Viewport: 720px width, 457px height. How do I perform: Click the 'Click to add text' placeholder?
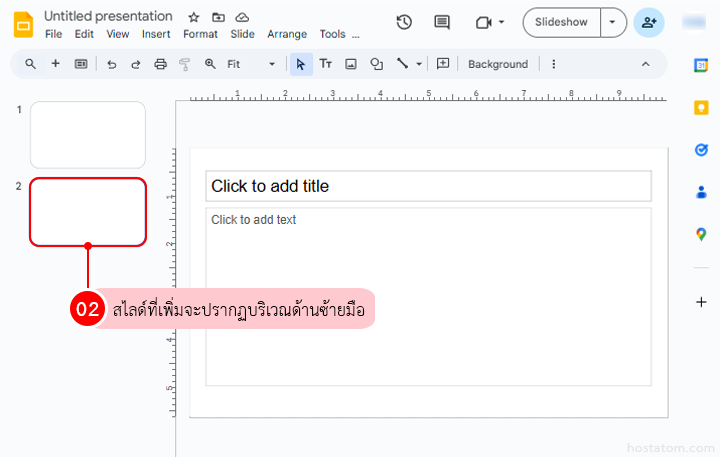pyautogui.click(x=428, y=297)
